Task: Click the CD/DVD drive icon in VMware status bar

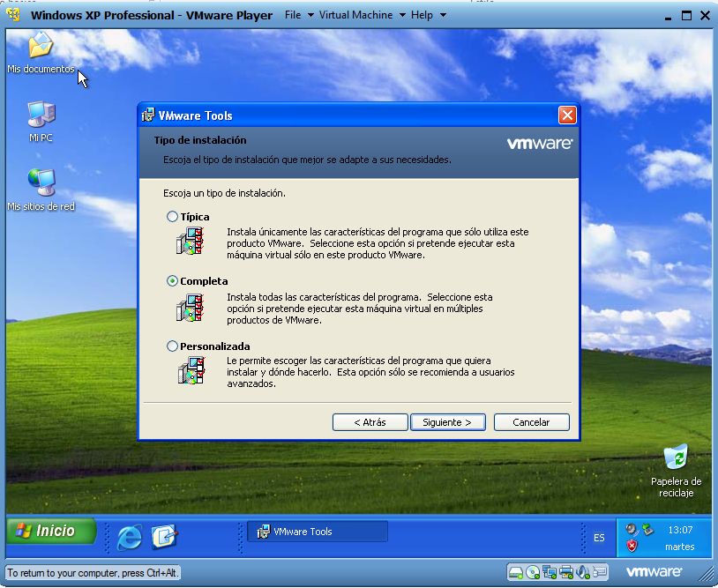Action: [533, 571]
